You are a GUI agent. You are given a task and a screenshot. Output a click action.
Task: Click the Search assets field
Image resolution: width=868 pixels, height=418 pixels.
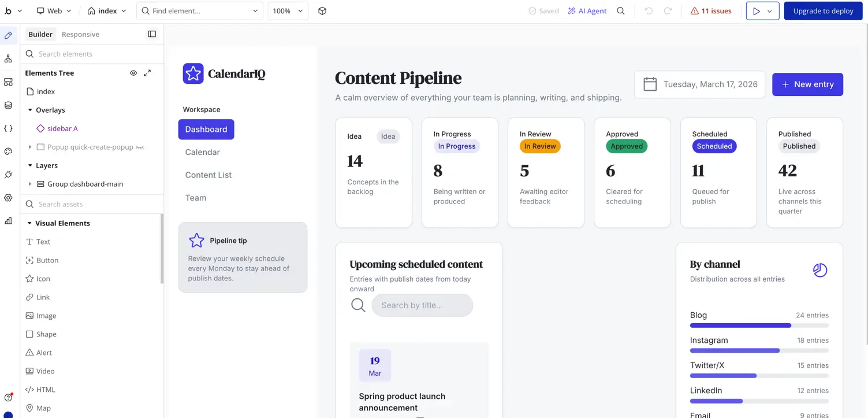coord(92,204)
